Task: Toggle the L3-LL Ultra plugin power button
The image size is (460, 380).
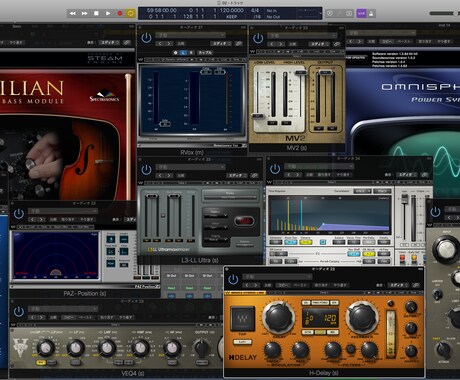Action: pos(146,170)
